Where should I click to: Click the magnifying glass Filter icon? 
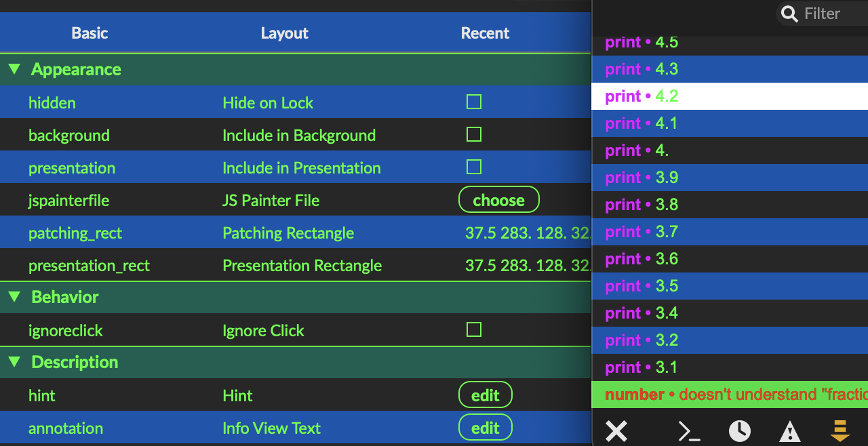(x=789, y=14)
